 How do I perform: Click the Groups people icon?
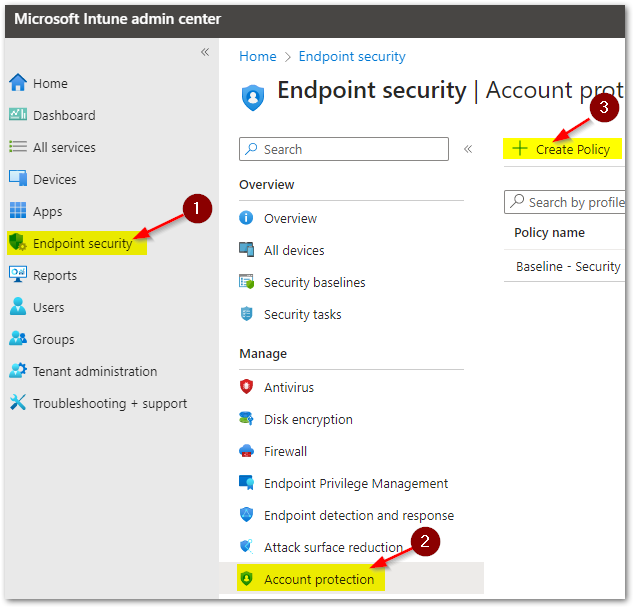click(18, 338)
